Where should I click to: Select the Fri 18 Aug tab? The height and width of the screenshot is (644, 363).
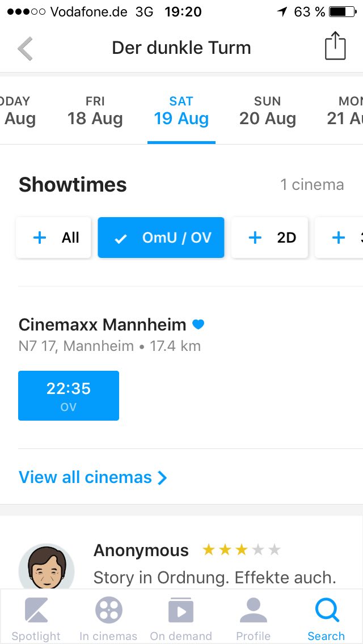coord(95,111)
